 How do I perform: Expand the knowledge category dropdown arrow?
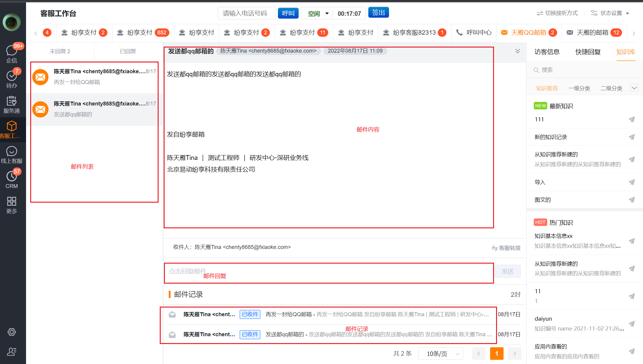pyautogui.click(x=634, y=88)
